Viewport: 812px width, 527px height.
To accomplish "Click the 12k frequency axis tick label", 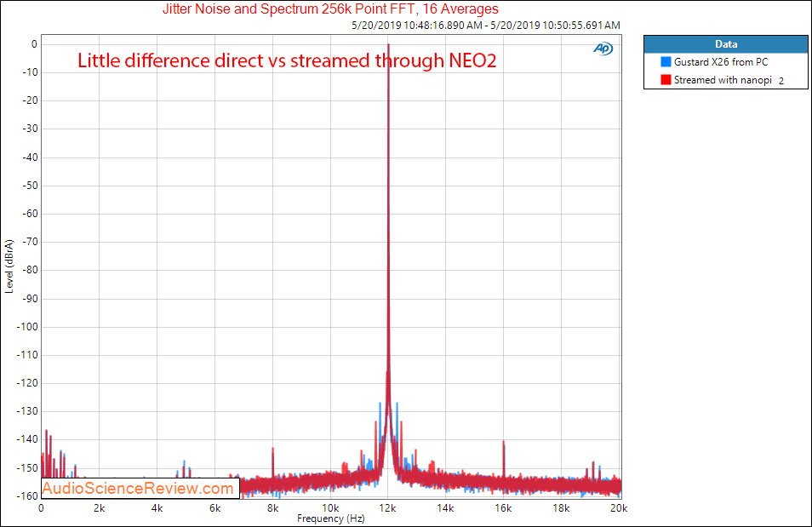I will [388, 508].
